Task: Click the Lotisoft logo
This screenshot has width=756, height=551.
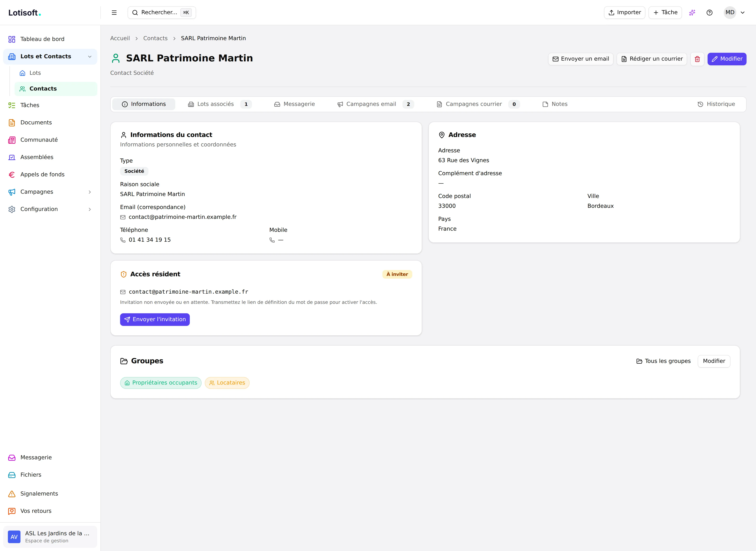Action: 25,13
